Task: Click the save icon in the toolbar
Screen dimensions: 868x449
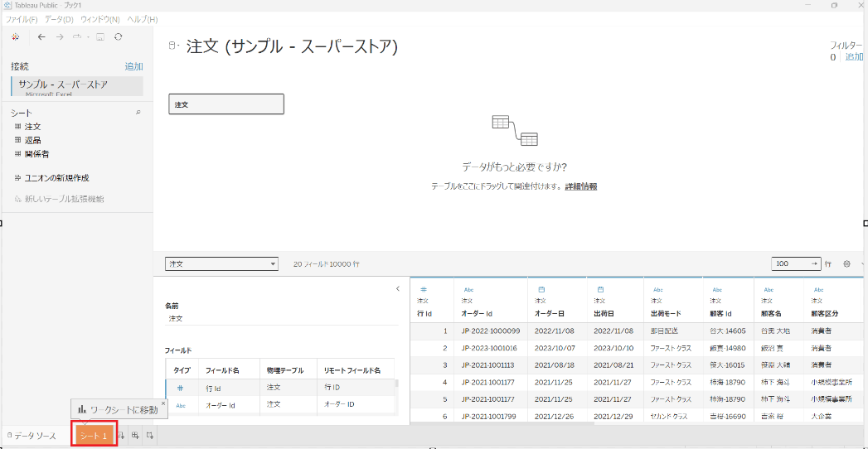Action: (100, 36)
